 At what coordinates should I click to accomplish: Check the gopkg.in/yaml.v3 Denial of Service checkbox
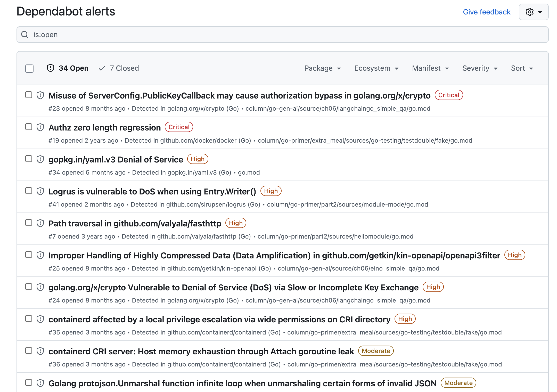click(29, 159)
